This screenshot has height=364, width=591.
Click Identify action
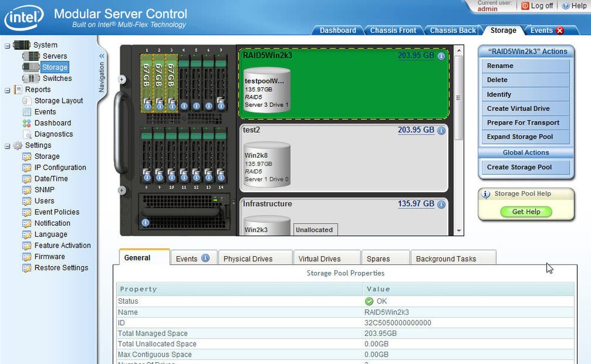pyautogui.click(x=525, y=94)
